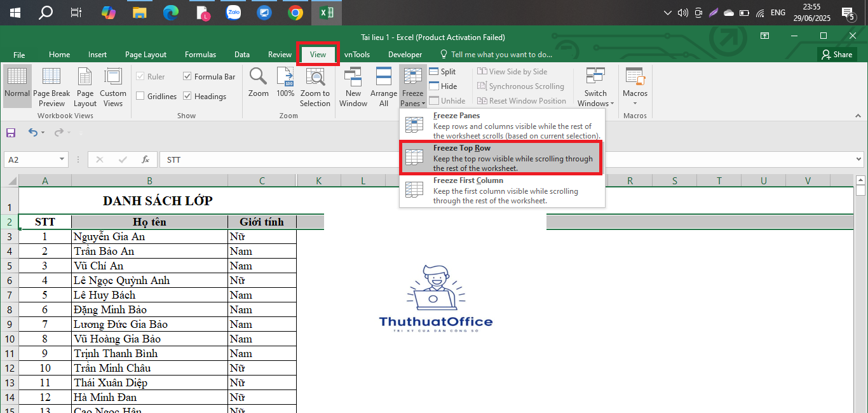
Task: Switch to Page Layout view
Action: coord(85,86)
